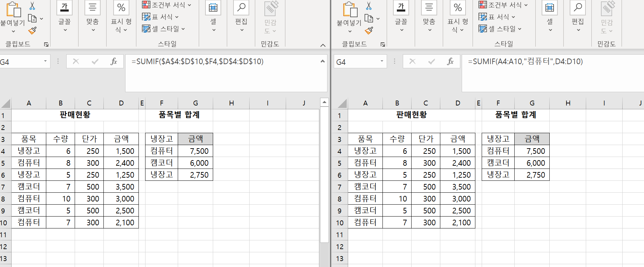Image resolution: width=644 pixels, height=267 pixels.
Task: Click Select All corner in left worksheet
Action: 6,103
